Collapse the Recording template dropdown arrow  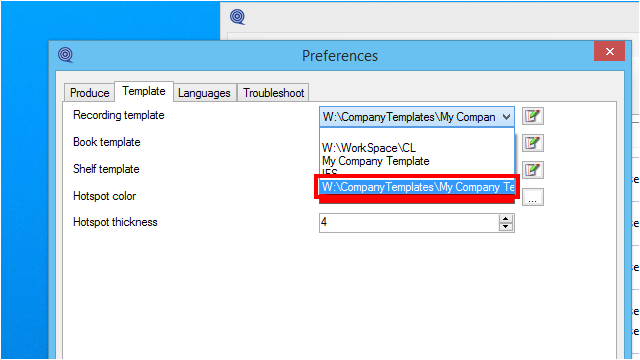506,117
